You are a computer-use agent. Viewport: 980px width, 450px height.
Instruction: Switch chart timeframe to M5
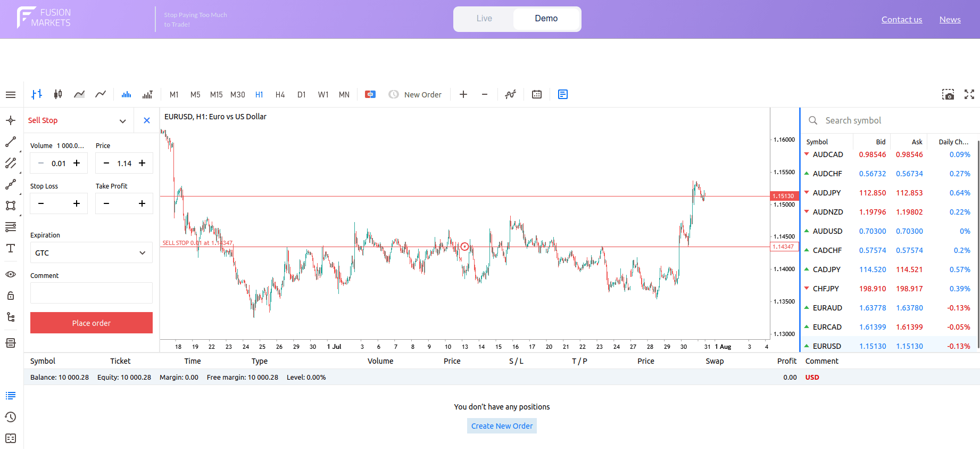195,94
